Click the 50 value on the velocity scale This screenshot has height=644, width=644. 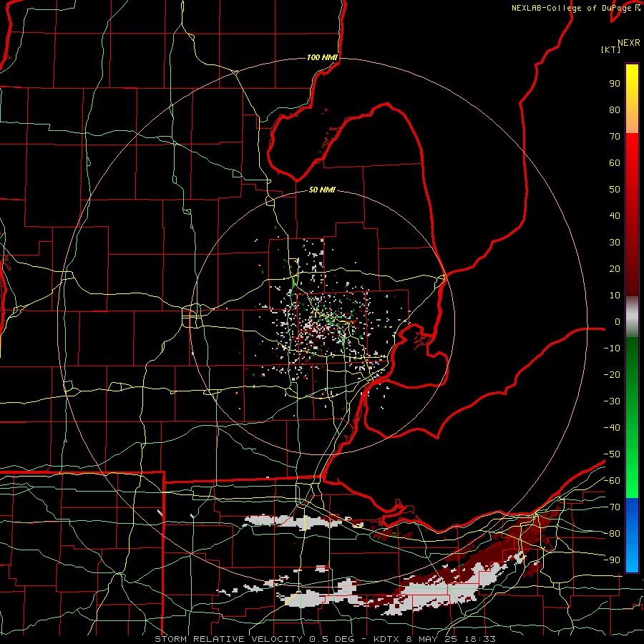615,190
